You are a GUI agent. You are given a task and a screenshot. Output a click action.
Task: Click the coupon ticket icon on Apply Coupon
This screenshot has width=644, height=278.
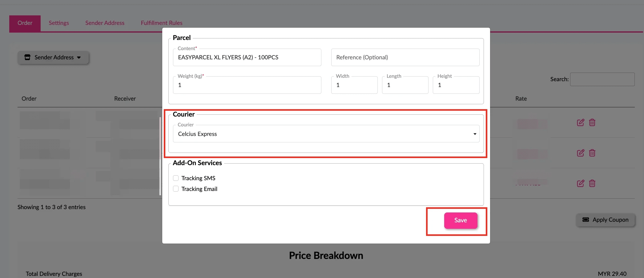(585, 220)
